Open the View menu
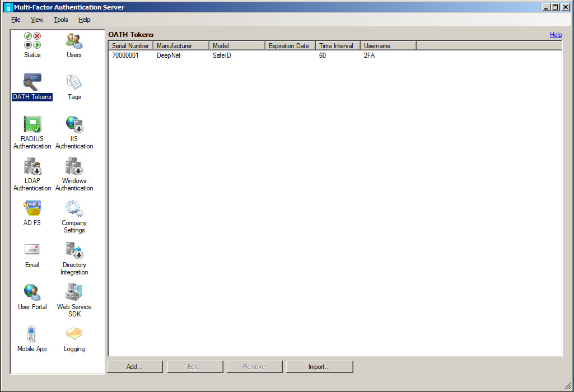574x392 pixels. 37,20
